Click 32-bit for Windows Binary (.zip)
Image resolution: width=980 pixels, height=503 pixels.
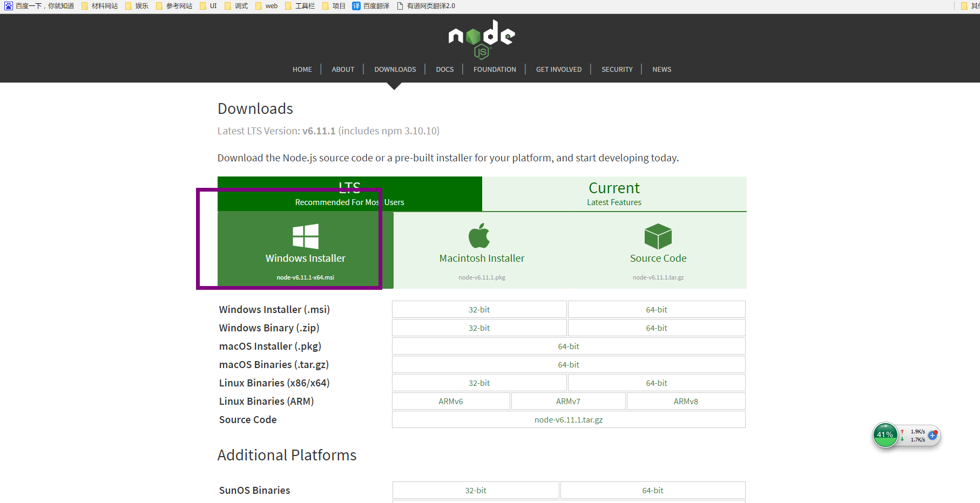(479, 328)
